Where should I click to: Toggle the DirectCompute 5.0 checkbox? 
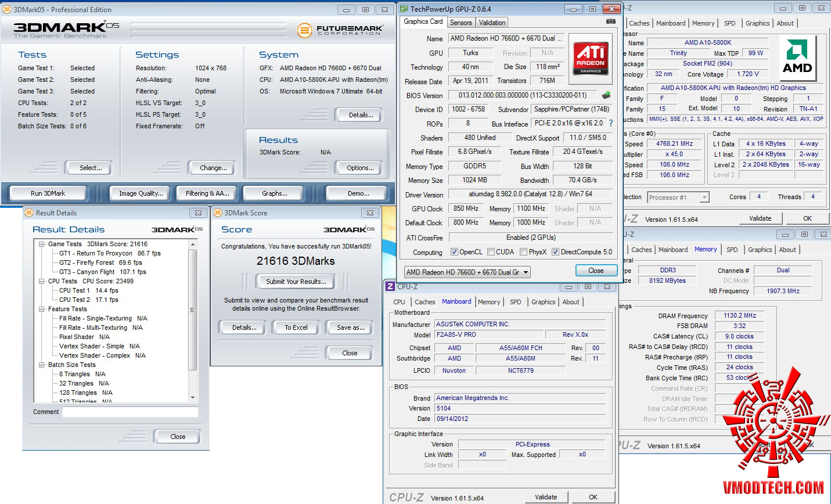[x=556, y=252]
